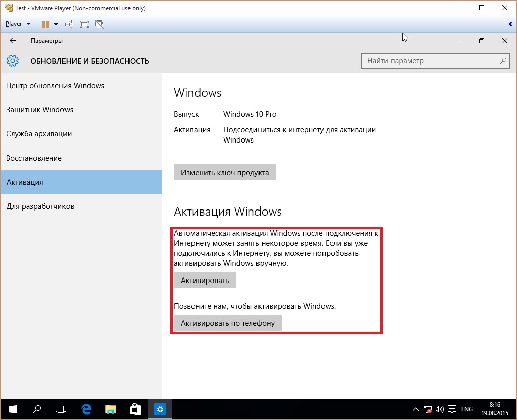Screen dimensions: 517x420
Task: Open Восстановление section
Action: [x=81, y=158]
